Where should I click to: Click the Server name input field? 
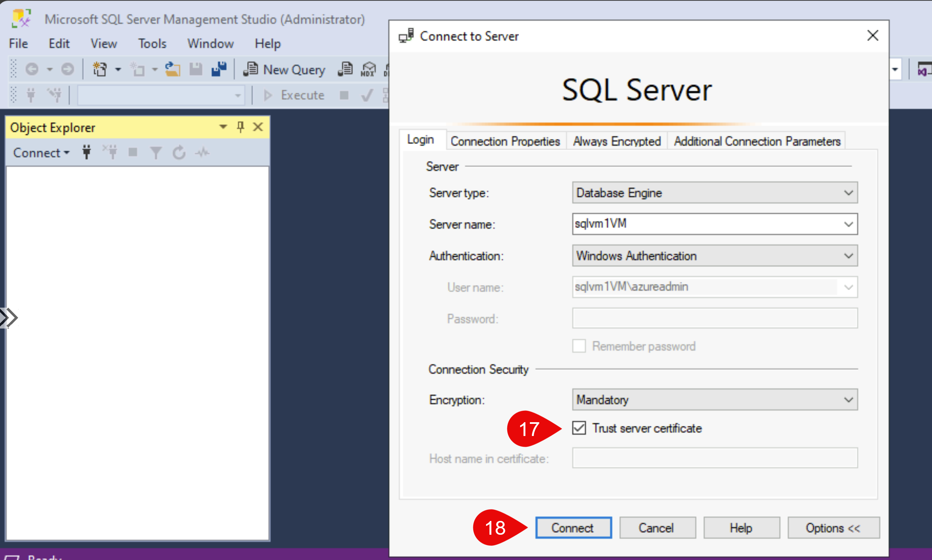706,224
